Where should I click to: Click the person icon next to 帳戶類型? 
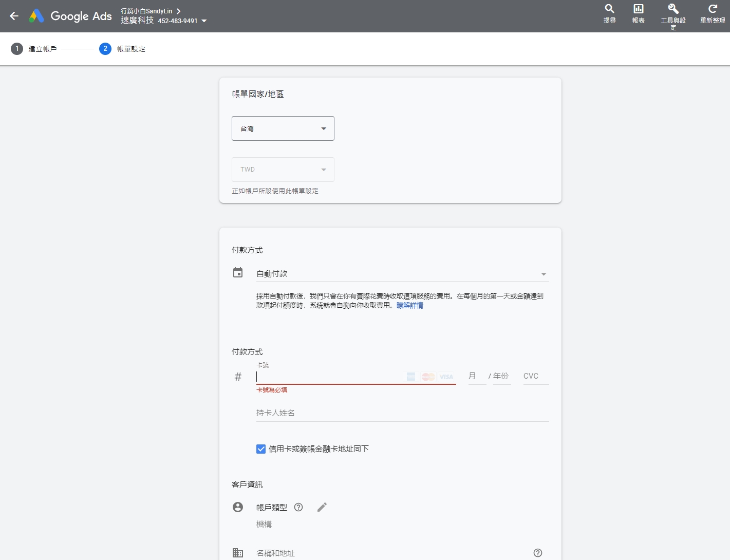[238, 507]
